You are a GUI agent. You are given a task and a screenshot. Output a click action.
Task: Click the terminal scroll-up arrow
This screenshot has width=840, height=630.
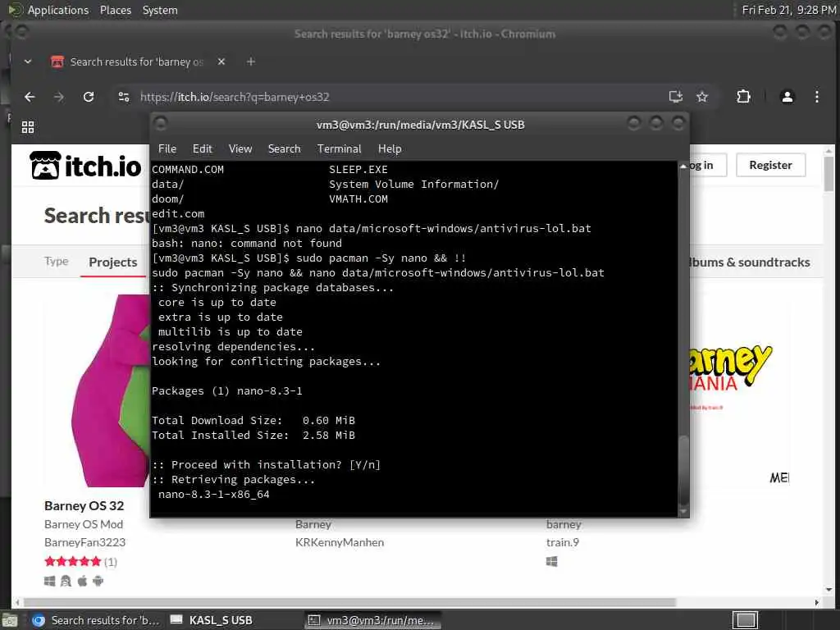pyautogui.click(x=683, y=167)
